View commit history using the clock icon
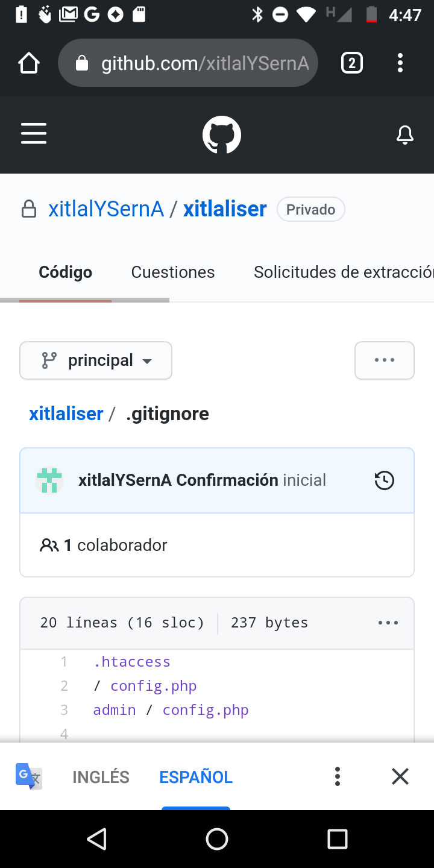The width and height of the screenshot is (434, 868). (x=384, y=480)
